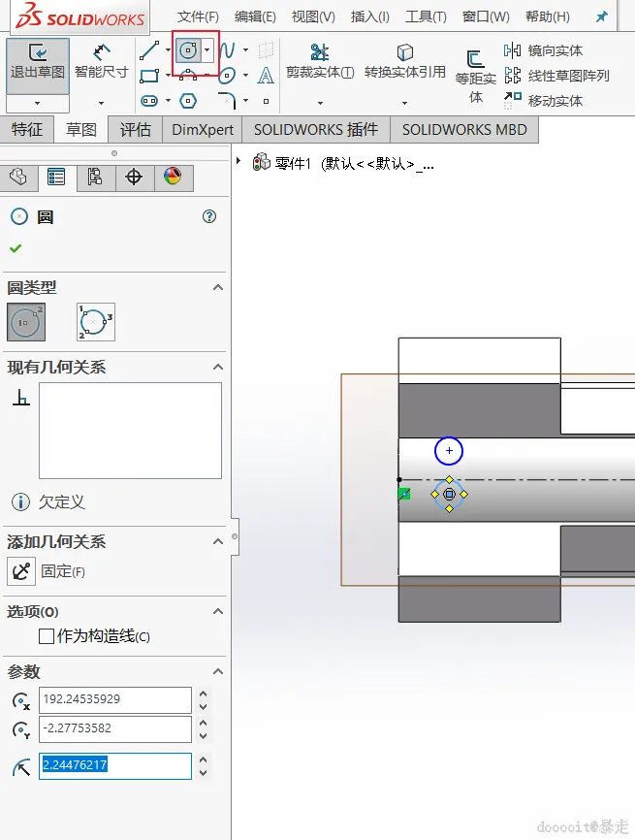Open the 视图(V) menu
Image resolution: width=635 pixels, height=840 pixels.
[x=313, y=16]
